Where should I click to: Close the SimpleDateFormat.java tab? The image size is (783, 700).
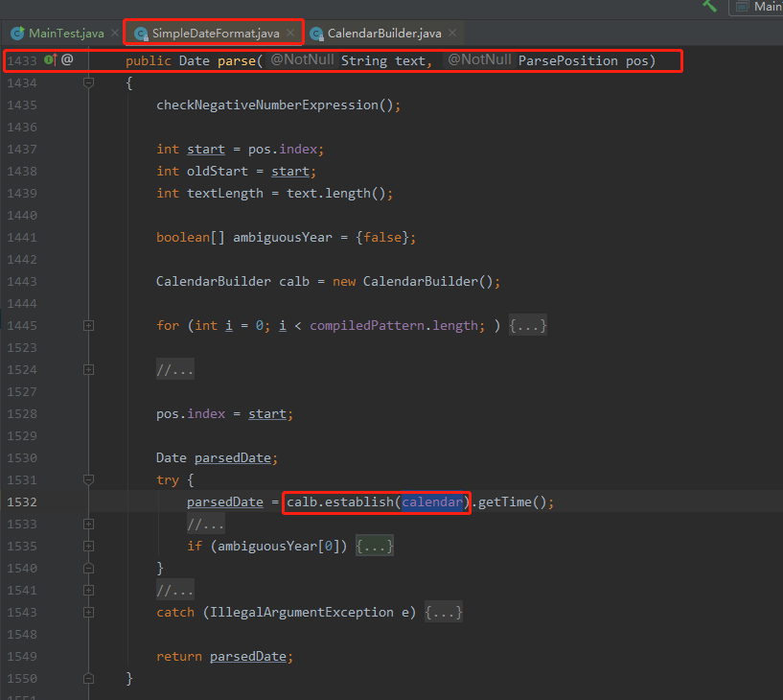coord(290,33)
